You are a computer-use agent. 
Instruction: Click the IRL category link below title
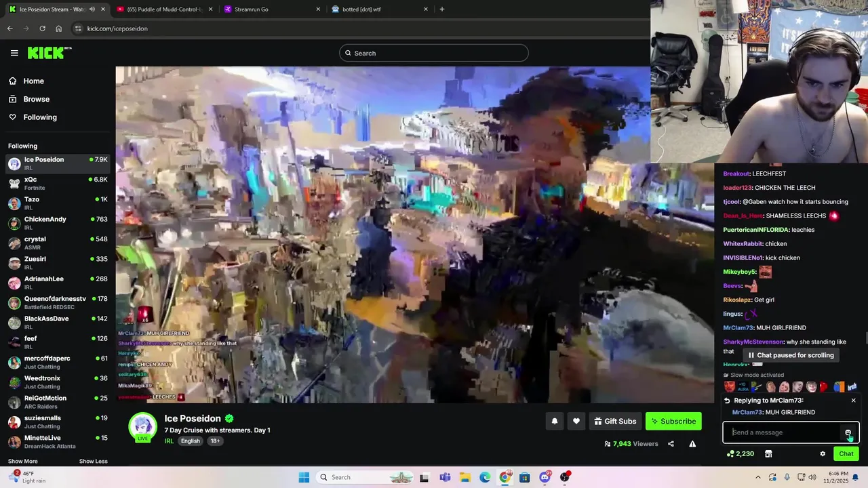(x=169, y=441)
